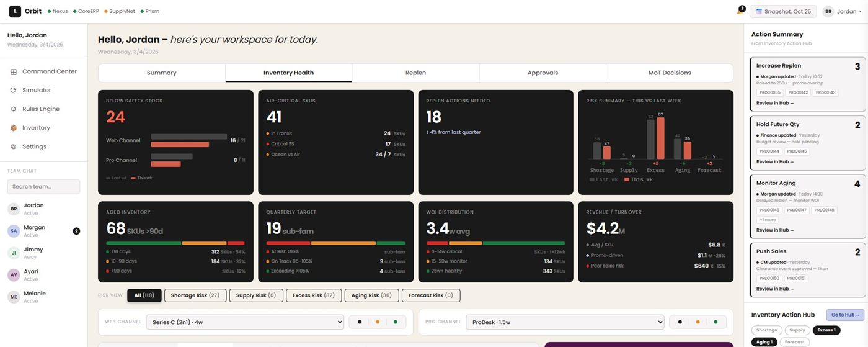This screenshot has width=868, height=347.
Task: Open Ayari's AY avatar in team chat
Action: tap(14, 275)
